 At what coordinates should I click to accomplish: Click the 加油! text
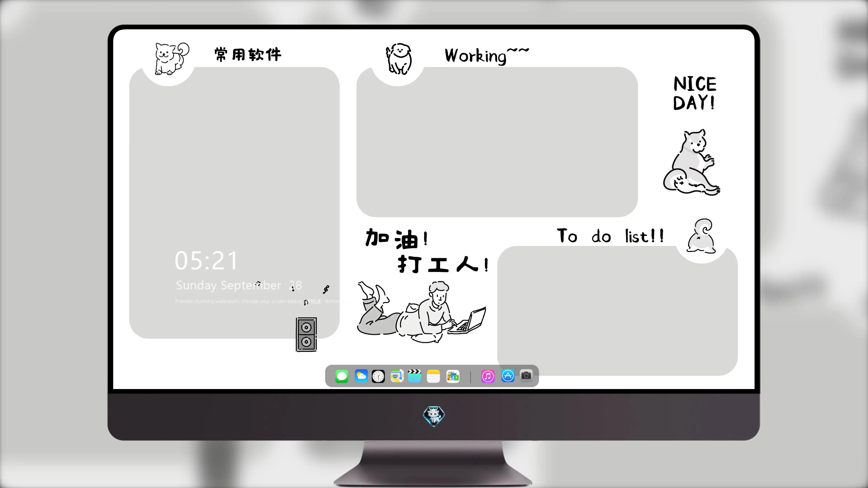pos(397,239)
